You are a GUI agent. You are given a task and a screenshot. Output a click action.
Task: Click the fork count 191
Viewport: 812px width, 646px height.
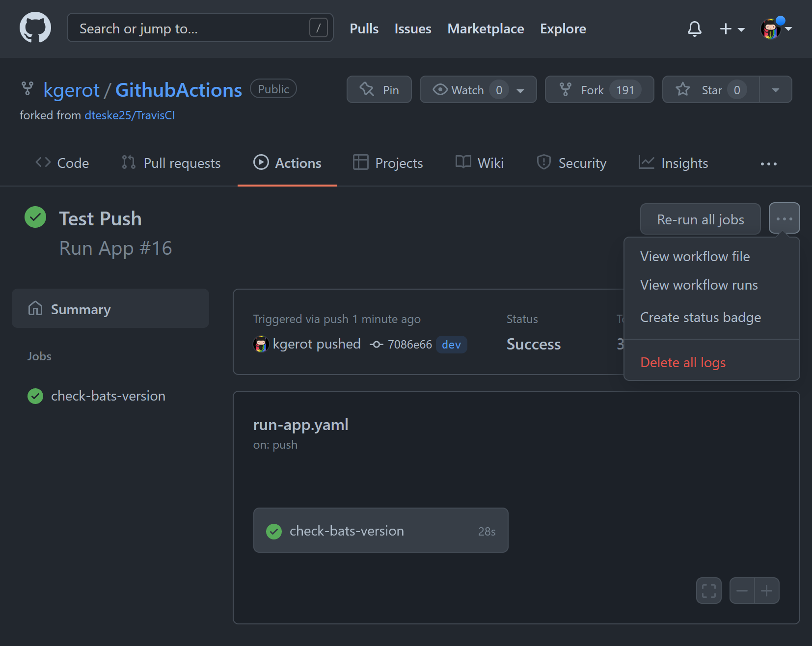625,90
